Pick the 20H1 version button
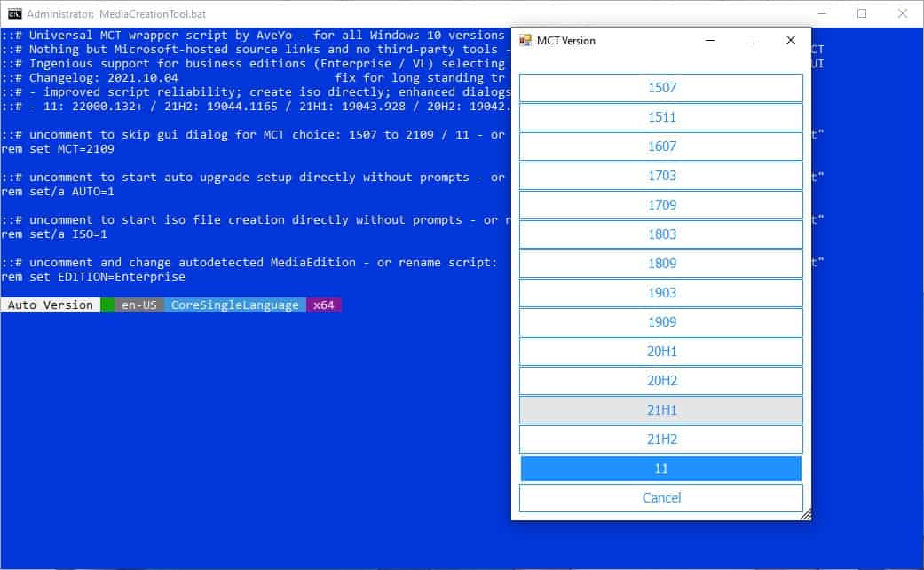The image size is (924, 570). tap(660, 352)
